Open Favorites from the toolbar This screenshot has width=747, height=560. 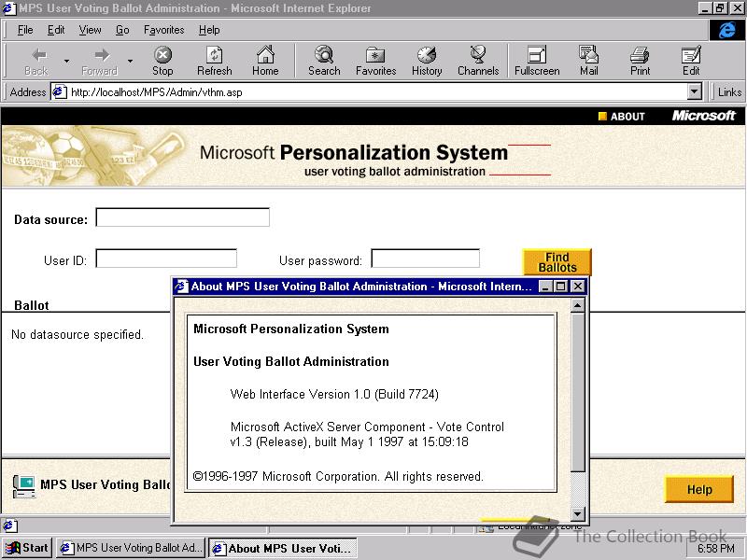click(376, 61)
